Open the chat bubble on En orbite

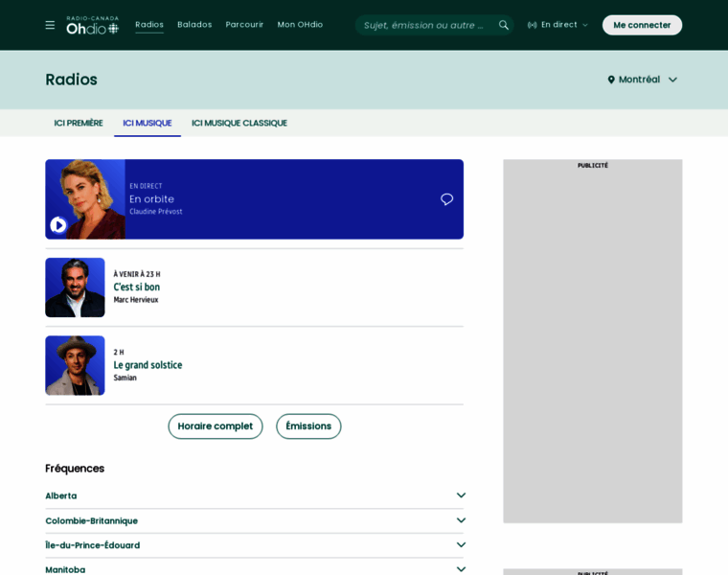[446, 199]
